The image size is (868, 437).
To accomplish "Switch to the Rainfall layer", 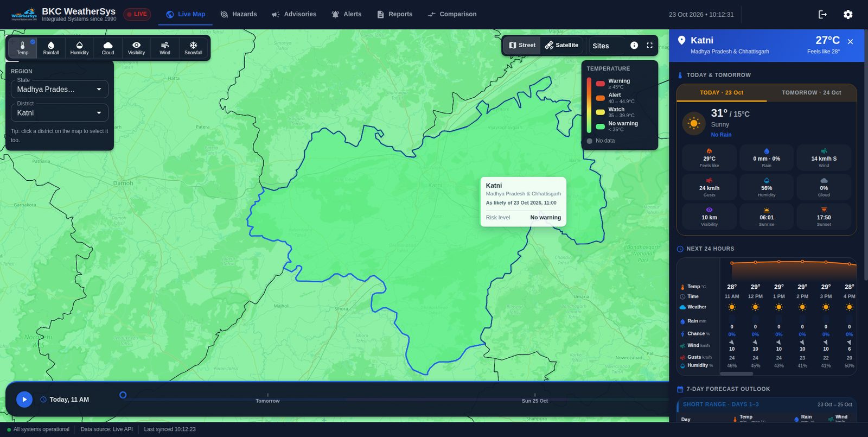I will 51,48.
